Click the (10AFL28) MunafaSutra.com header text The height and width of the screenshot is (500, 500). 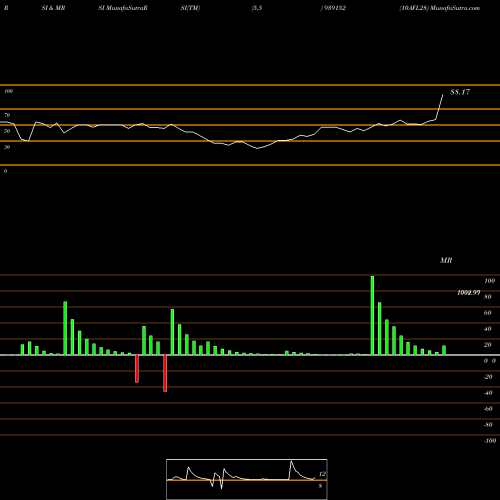(440, 8)
